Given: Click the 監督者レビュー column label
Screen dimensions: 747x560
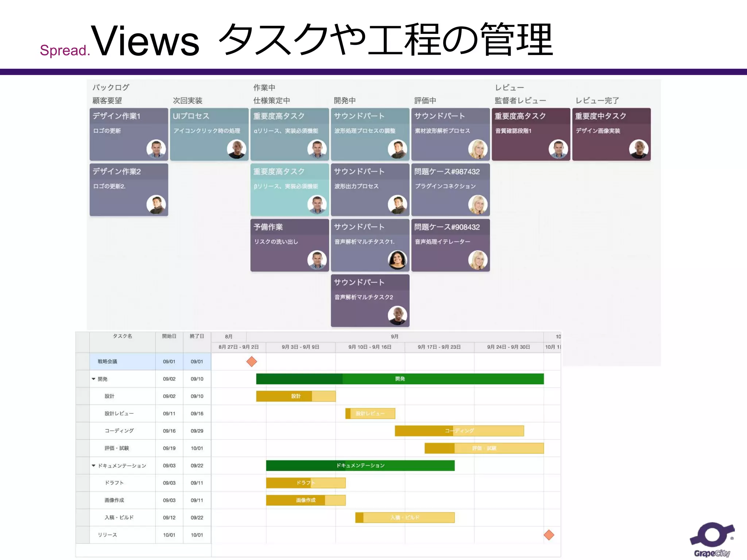Looking at the screenshot, I should [x=520, y=100].
